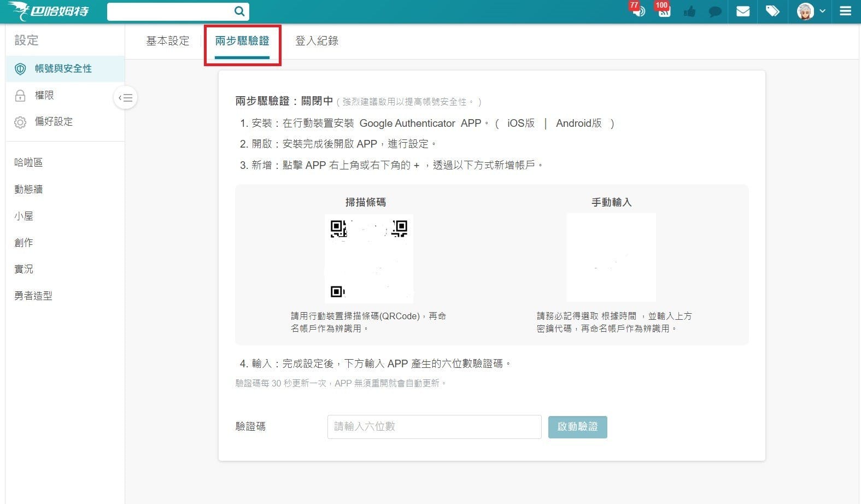The image size is (861, 504).
Task: Open 偏好設定 in the sidebar
Action: 66,122
